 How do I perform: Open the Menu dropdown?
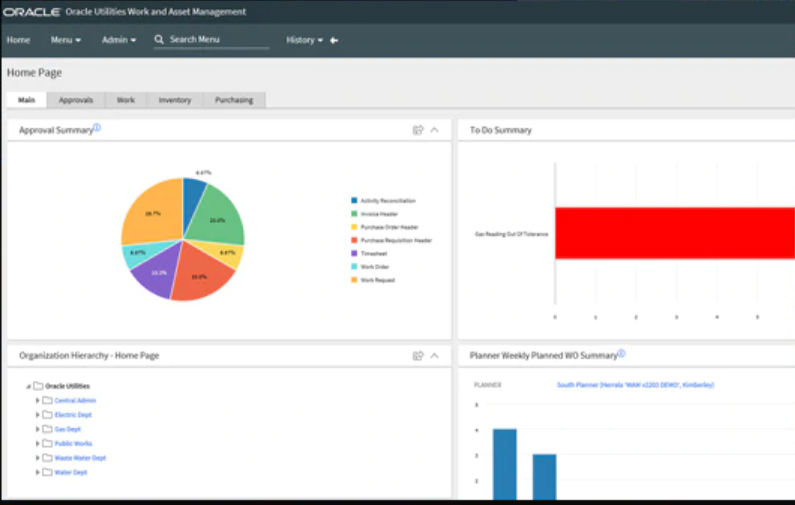click(x=65, y=40)
